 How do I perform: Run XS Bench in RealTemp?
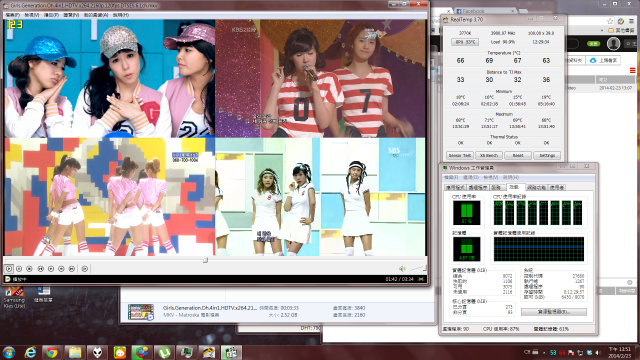pos(489,156)
